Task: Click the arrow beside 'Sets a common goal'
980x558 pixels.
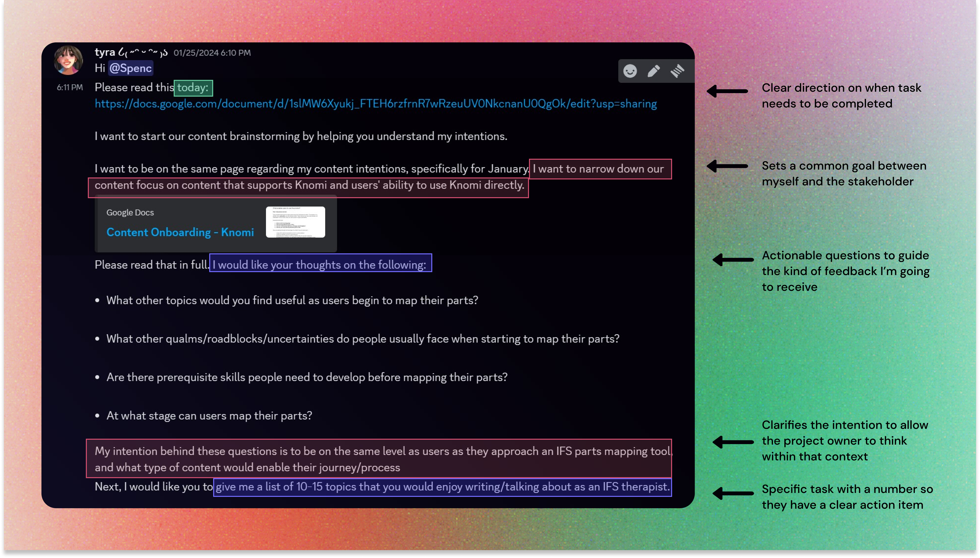Action: coord(727,166)
